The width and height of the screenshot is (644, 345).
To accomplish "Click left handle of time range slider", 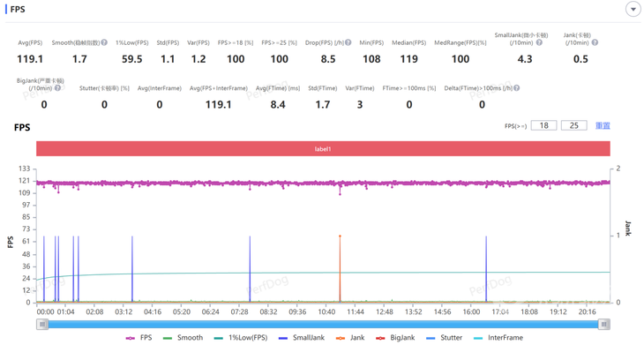I will point(41,325).
